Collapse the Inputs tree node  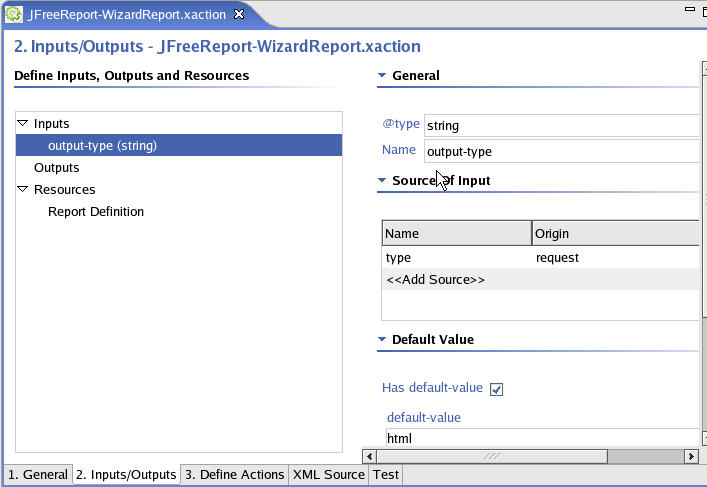point(23,123)
